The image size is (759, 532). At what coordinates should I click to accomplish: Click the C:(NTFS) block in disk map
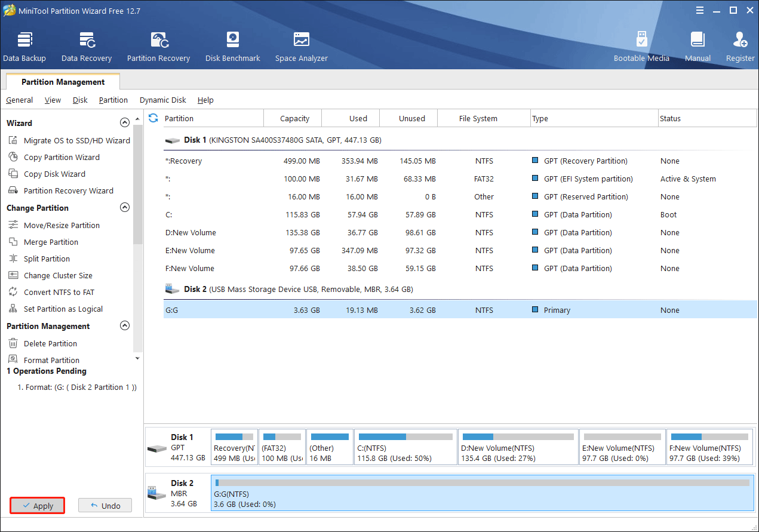[x=405, y=447]
